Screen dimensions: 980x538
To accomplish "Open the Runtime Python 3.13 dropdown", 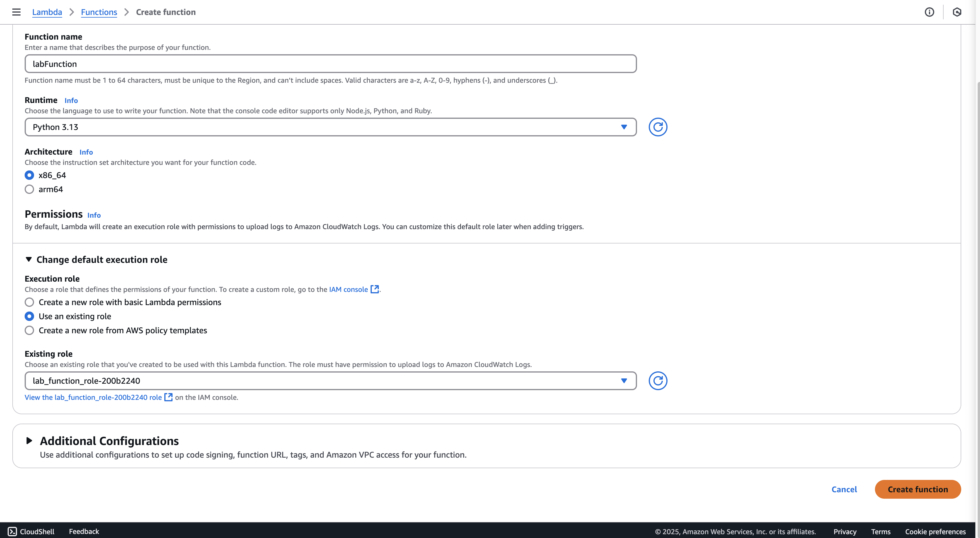I will 331,127.
